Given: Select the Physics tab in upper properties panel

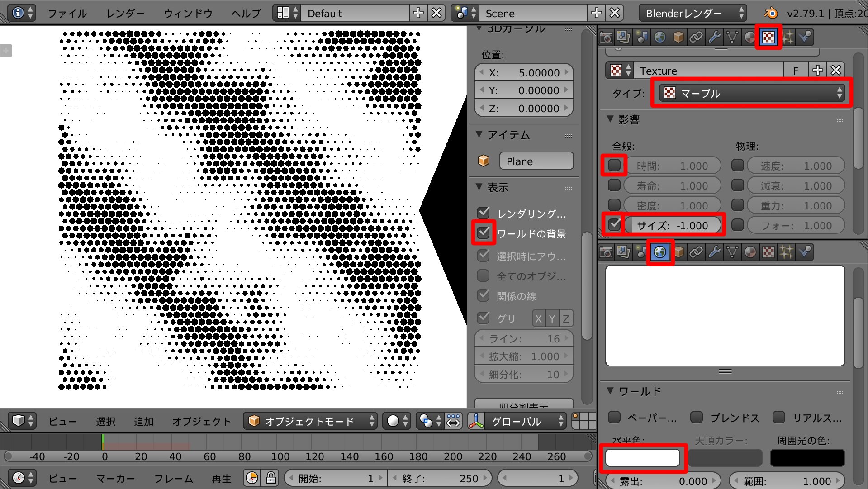Looking at the screenshot, I should 805,37.
